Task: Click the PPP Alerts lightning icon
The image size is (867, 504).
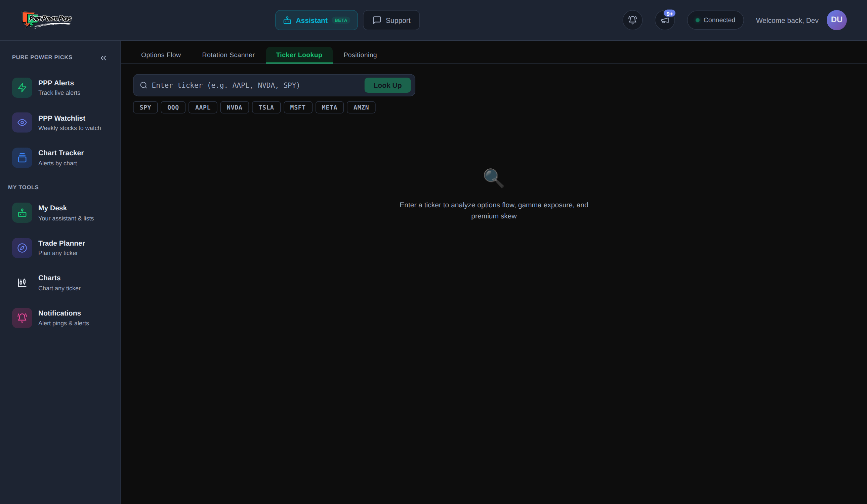Action: click(x=22, y=88)
